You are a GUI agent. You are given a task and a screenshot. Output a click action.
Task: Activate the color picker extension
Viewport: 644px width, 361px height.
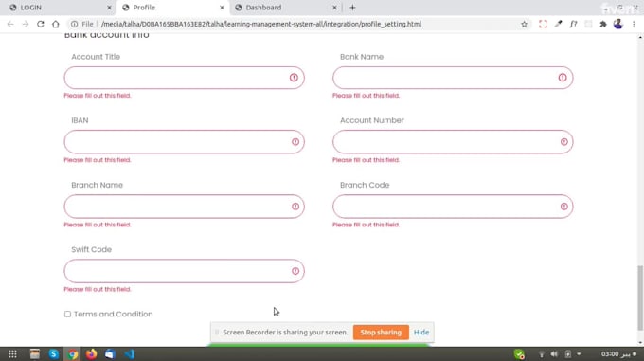(x=558, y=25)
